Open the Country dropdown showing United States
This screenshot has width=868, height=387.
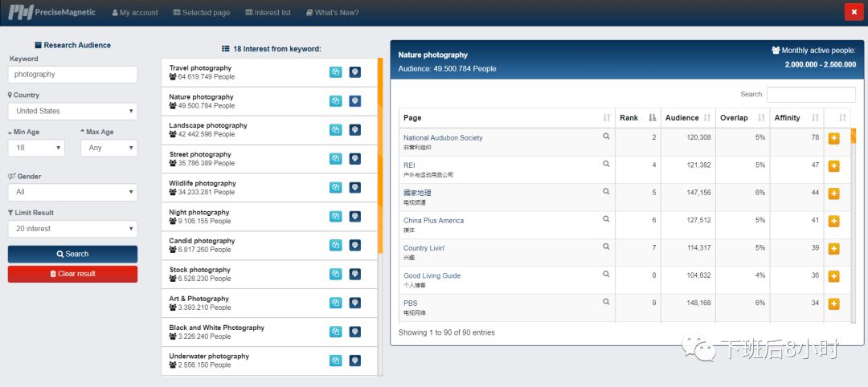coord(72,112)
